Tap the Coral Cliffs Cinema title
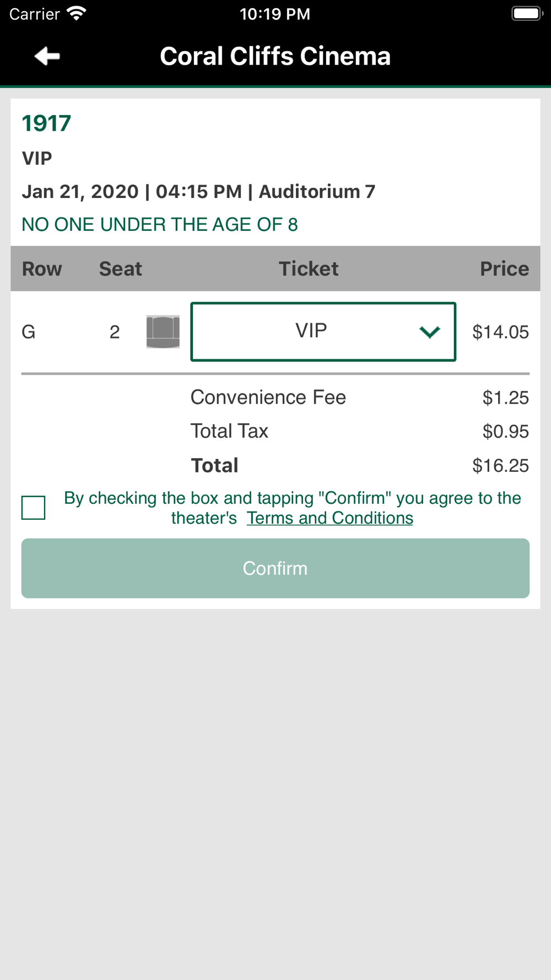This screenshot has width=551, height=980. click(275, 56)
